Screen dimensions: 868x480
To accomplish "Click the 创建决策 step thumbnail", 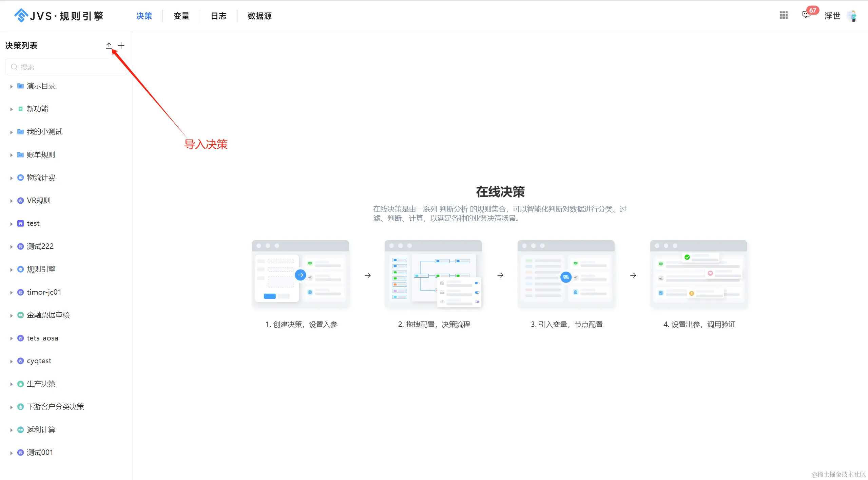I will tap(301, 274).
